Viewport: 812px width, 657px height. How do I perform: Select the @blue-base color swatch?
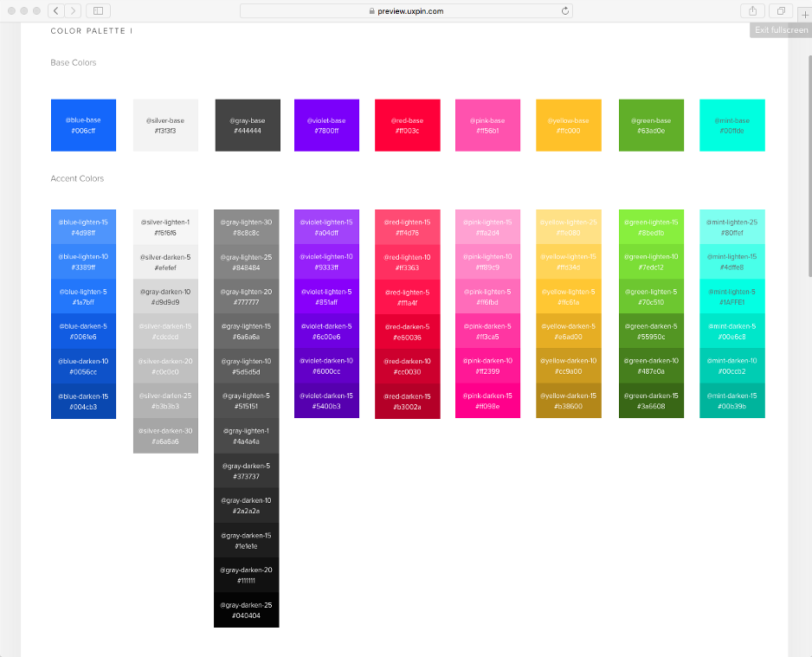tap(83, 126)
